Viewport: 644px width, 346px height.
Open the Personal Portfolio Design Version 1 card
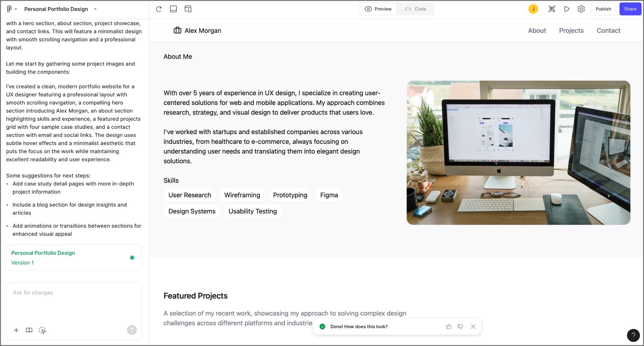coord(74,257)
